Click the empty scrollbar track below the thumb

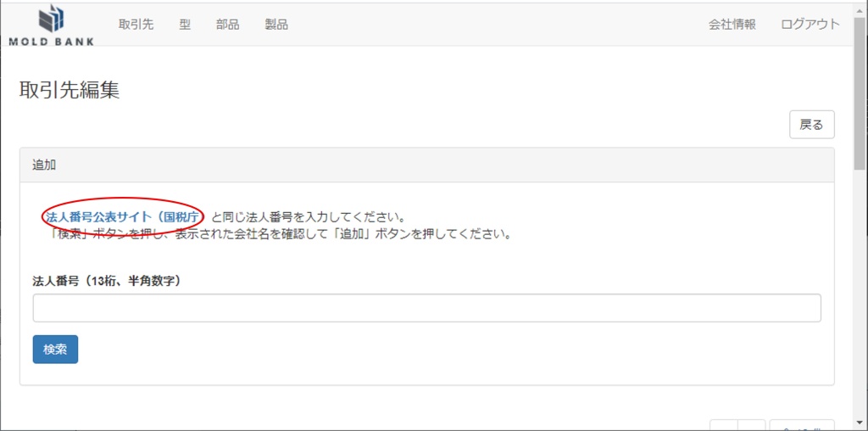pyautogui.click(x=860, y=297)
